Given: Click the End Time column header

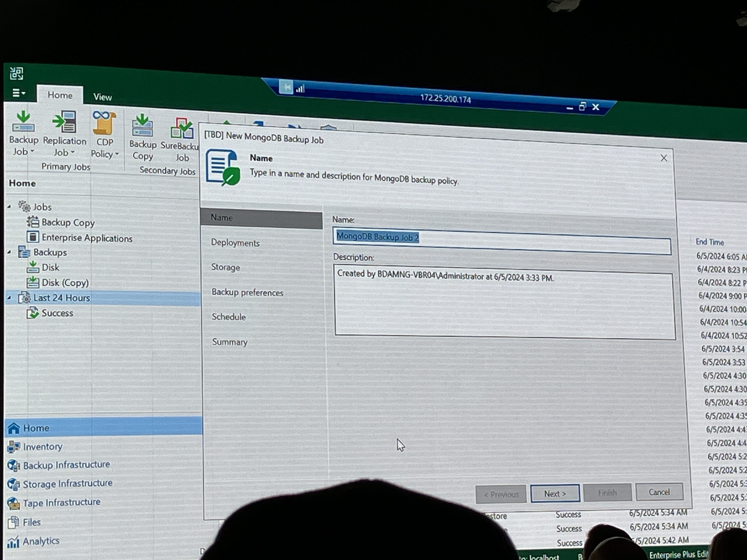Looking at the screenshot, I should tap(710, 242).
